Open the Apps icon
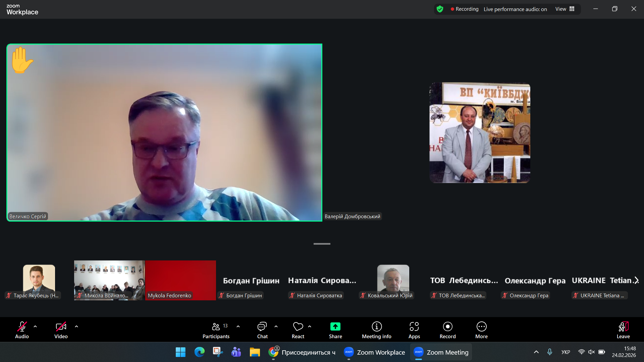 point(414,326)
